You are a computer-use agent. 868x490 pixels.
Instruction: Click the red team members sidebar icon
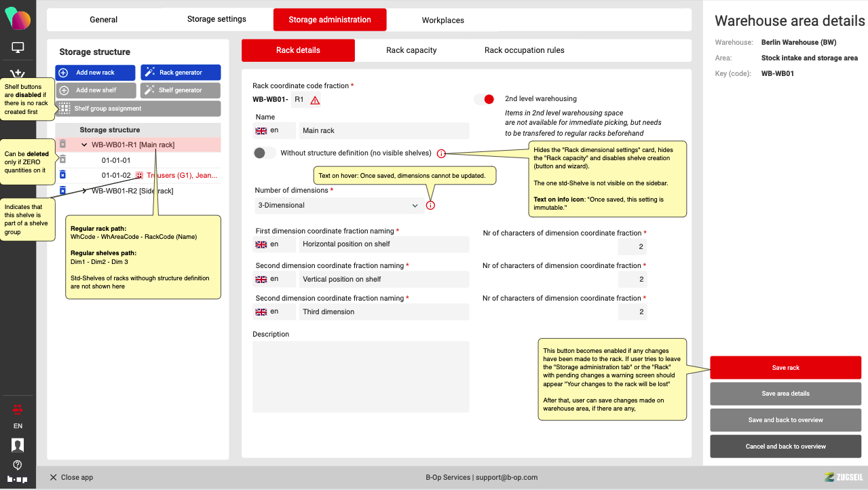click(x=18, y=409)
